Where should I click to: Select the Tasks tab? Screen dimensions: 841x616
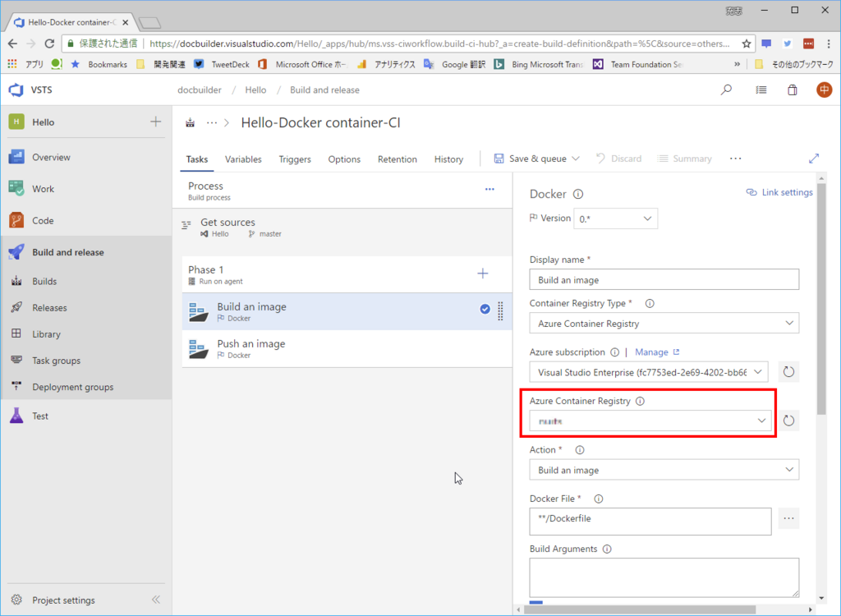pos(197,159)
